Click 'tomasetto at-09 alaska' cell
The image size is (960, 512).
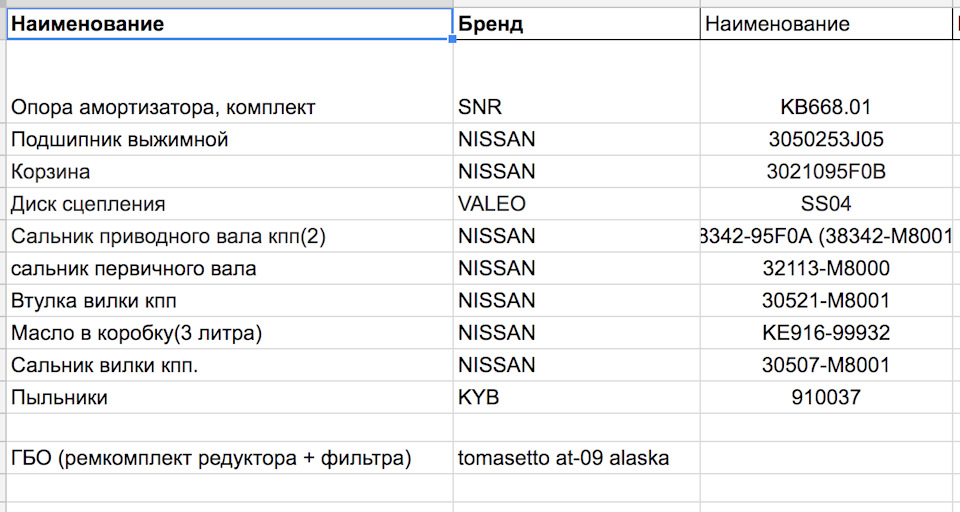(576, 457)
